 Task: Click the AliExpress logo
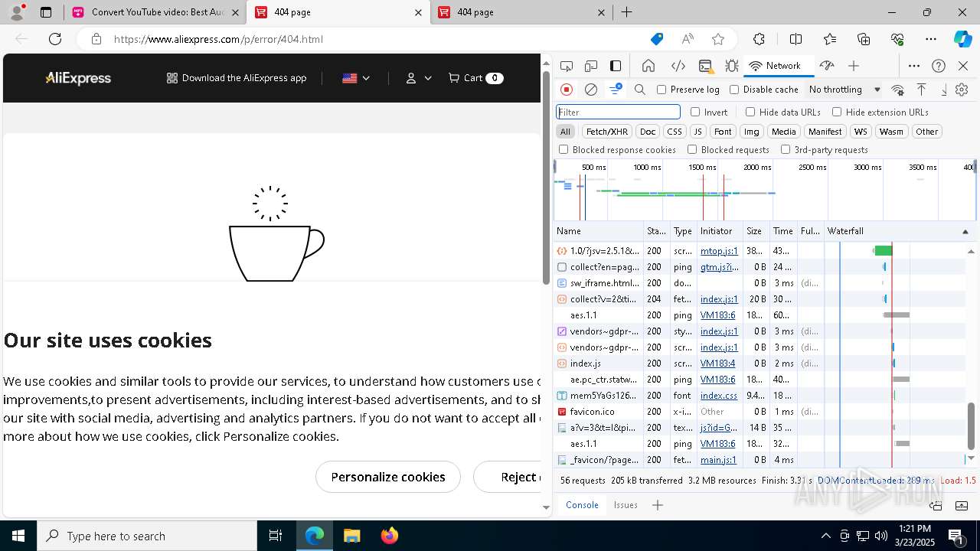78,78
